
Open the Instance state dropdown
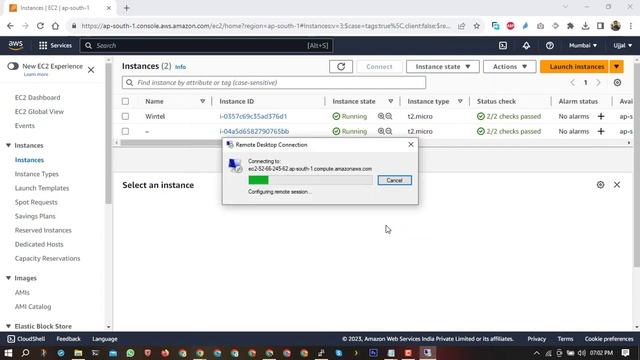click(x=442, y=67)
